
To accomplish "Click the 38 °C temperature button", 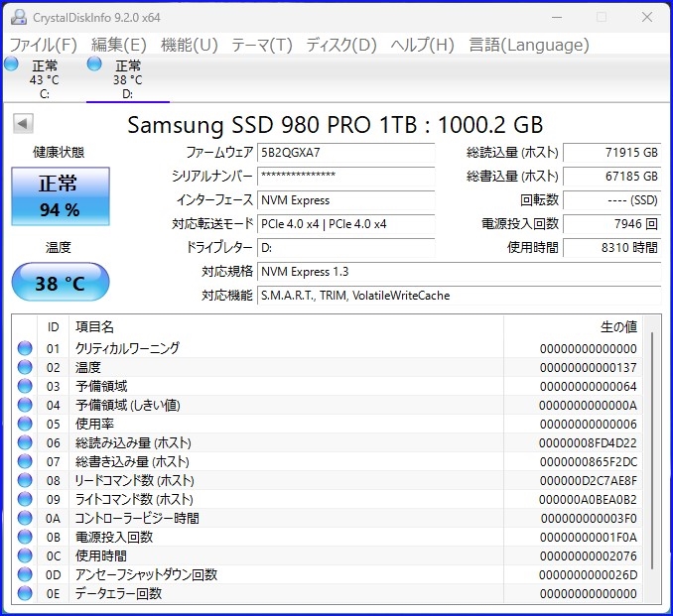I will 60,283.
